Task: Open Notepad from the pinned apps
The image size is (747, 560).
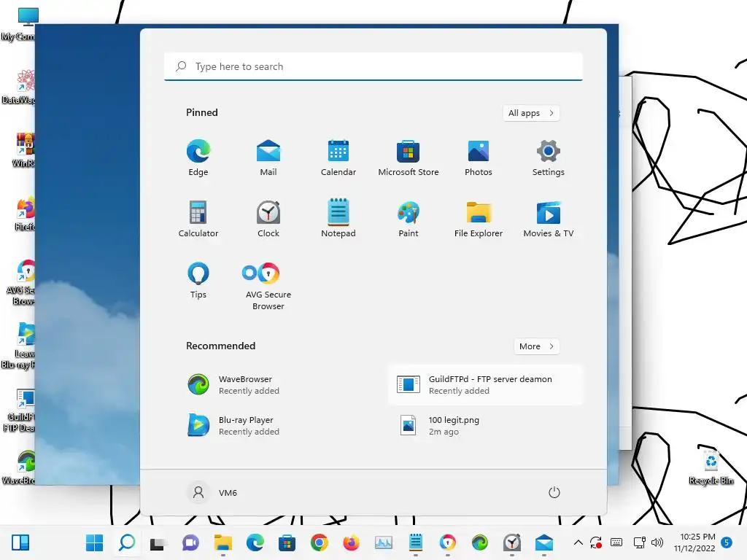Action: (x=338, y=219)
